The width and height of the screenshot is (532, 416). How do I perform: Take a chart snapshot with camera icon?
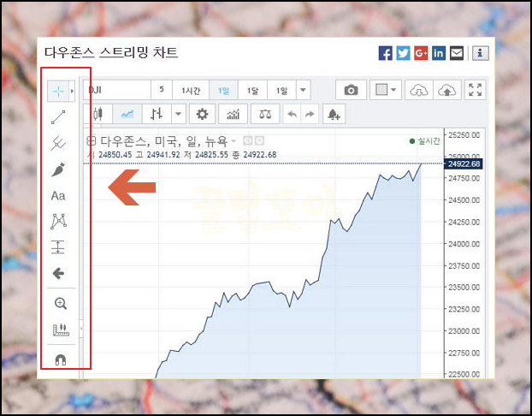pyautogui.click(x=351, y=90)
